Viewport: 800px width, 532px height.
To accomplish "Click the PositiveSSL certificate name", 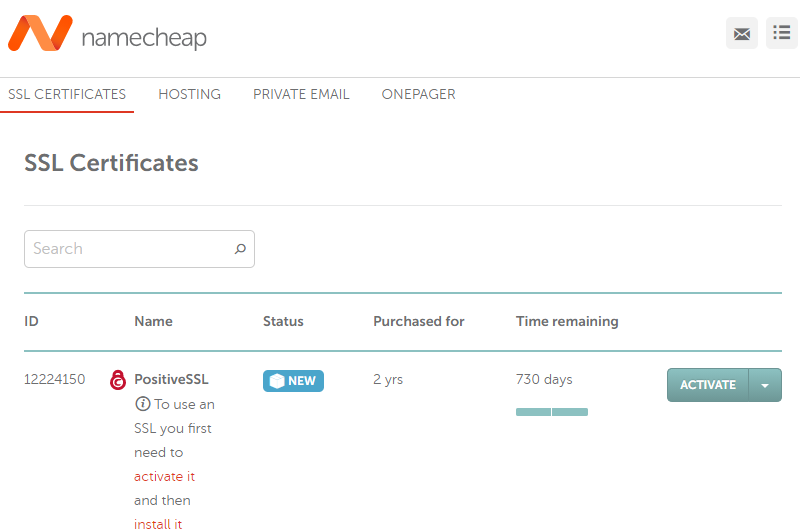I will (171, 380).
